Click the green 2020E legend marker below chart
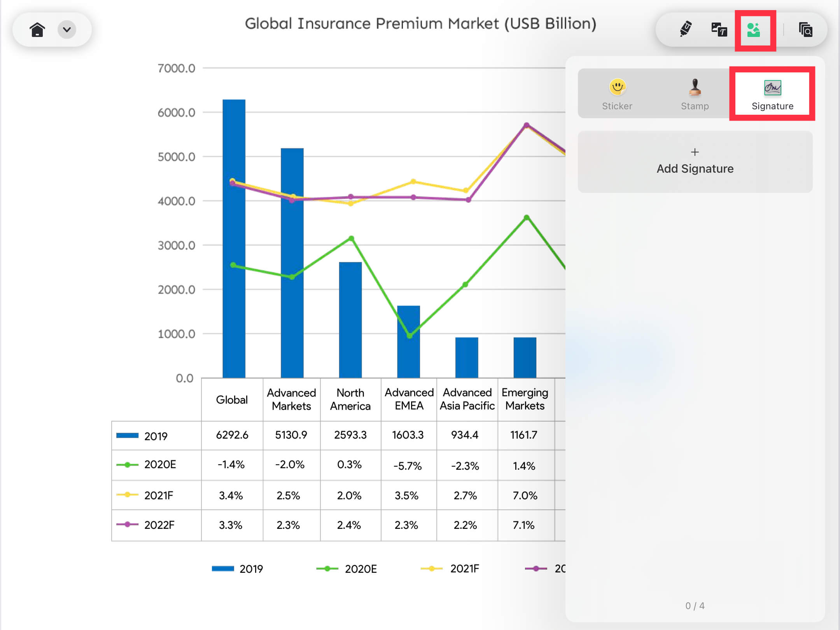 pyautogui.click(x=327, y=569)
